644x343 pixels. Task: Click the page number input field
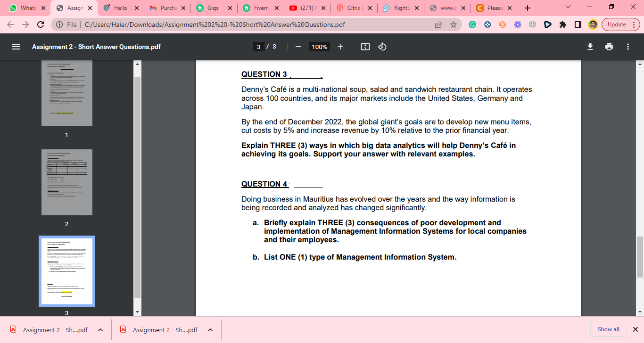click(258, 47)
